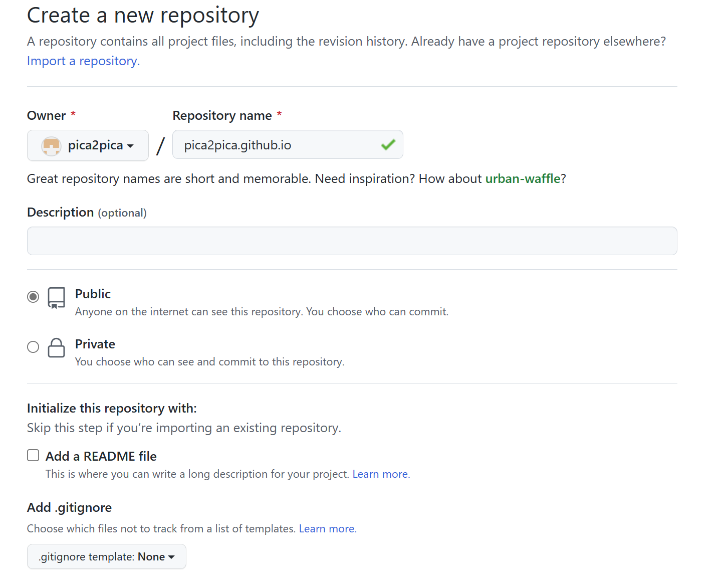The height and width of the screenshot is (580, 728).
Task: Click the green checkmark in repository name field
Action: click(x=388, y=145)
